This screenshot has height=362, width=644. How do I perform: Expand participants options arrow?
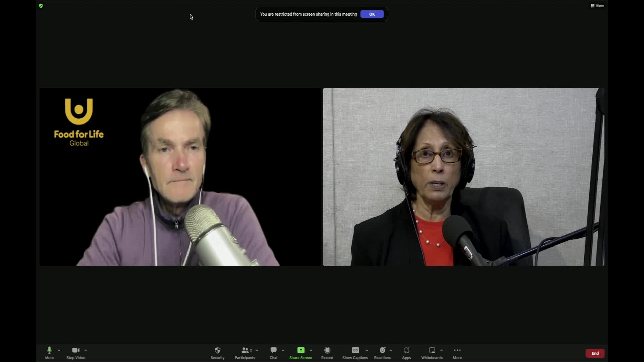point(257,350)
